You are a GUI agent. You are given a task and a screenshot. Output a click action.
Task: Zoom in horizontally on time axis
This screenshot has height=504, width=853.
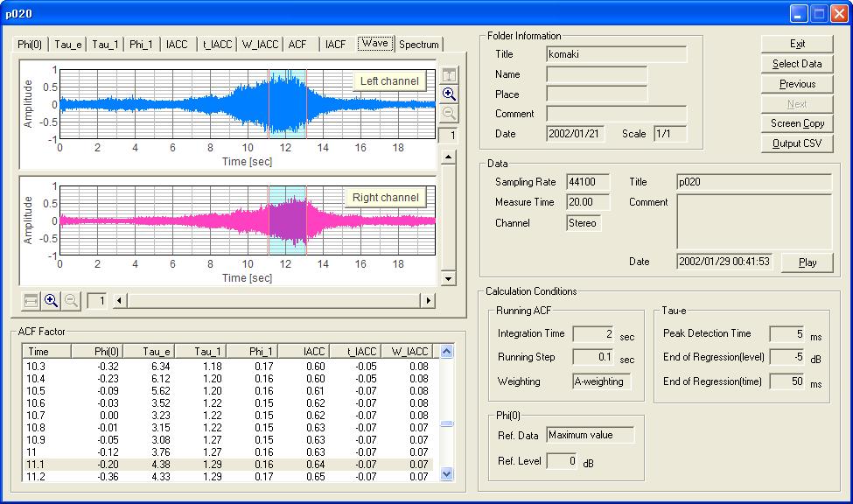(51, 300)
